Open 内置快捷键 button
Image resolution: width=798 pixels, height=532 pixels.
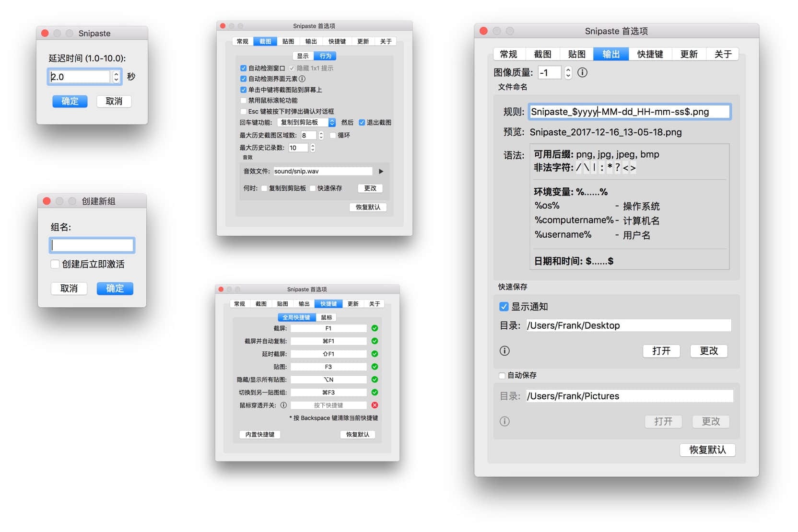(260, 434)
